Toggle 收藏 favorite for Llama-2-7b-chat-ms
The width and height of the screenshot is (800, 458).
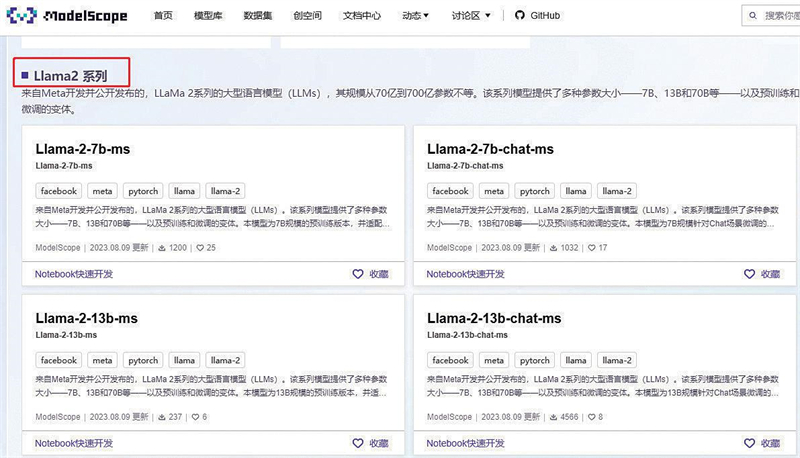pyautogui.click(x=761, y=273)
